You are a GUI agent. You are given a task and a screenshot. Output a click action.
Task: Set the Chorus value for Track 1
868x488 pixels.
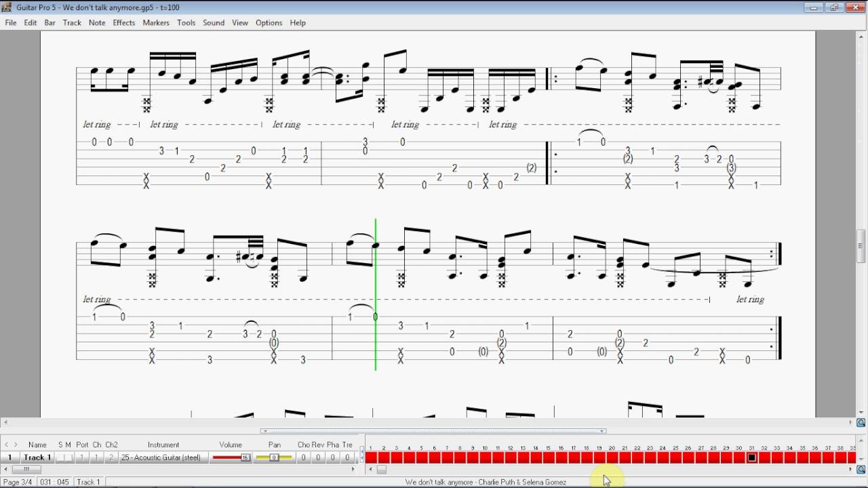303,457
